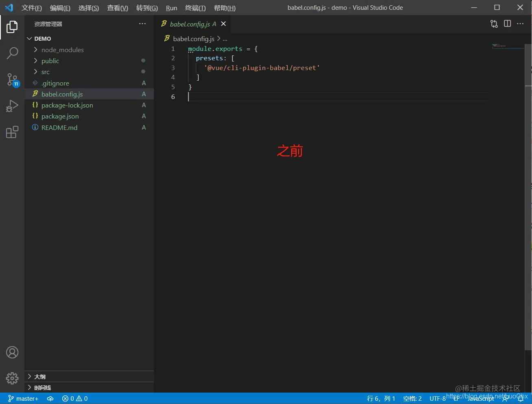Image resolution: width=532 pixels, height=404 pixels.
Task: Open the Run menu
Action: (172, 8)
